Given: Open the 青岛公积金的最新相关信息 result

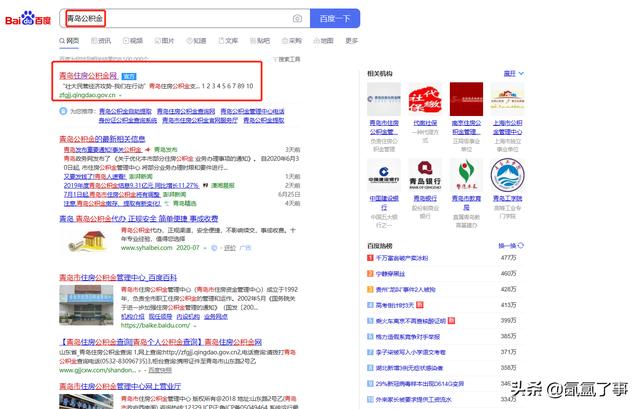Looking at the screenshot, I should pyautogui.click(x=102, y=139).
